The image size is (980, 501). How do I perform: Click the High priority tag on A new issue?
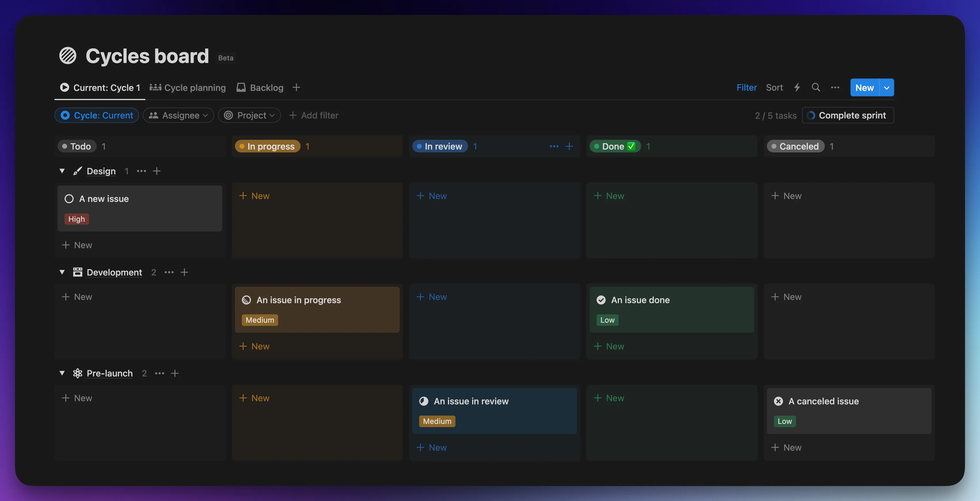pyautogui.click(x=76, y=219)
